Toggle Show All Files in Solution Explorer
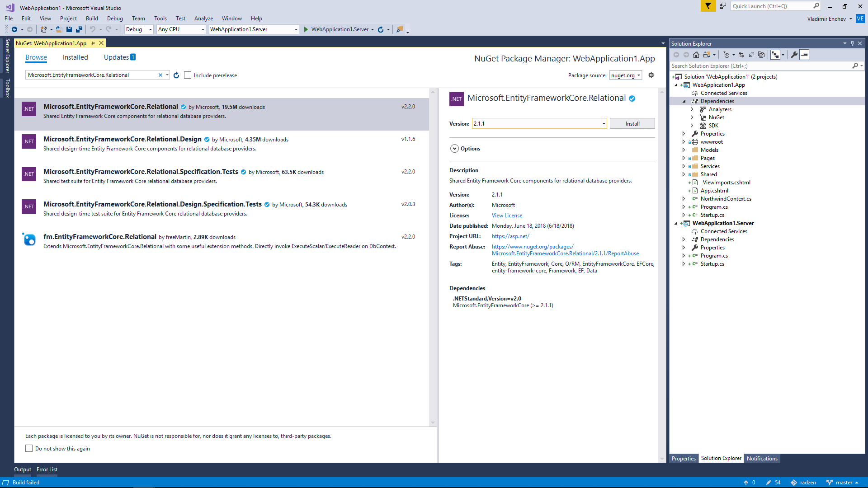This screenshot has height=488, width=868. [761, 55]
